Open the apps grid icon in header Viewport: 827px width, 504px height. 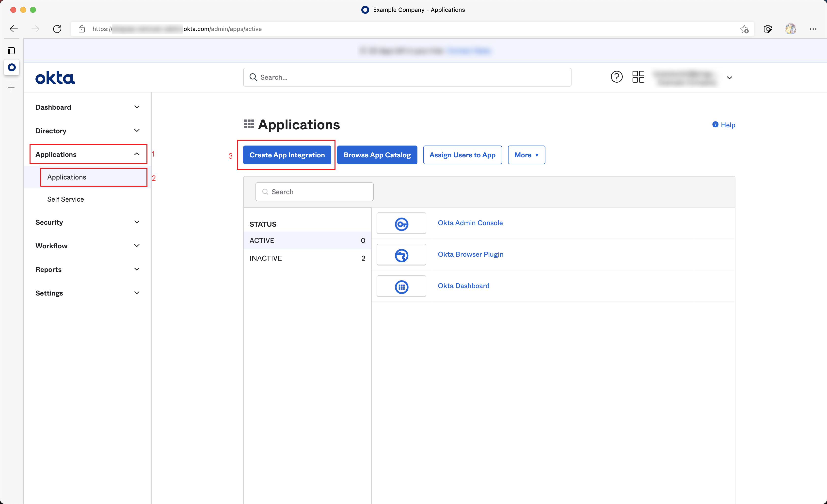638,77
